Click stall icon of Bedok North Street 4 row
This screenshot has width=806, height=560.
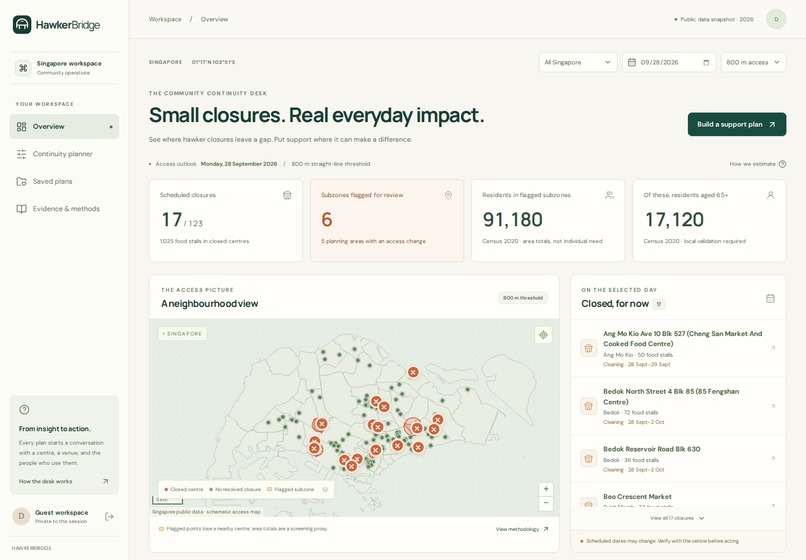point(589,406)
